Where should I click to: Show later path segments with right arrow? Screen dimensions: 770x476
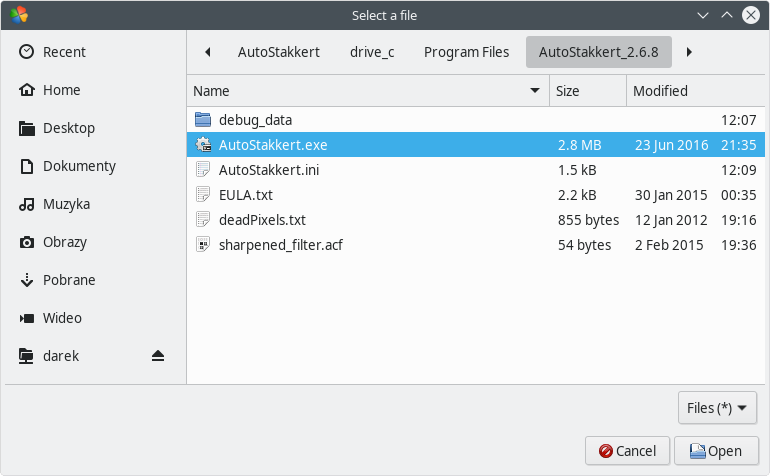click(689, 52)
